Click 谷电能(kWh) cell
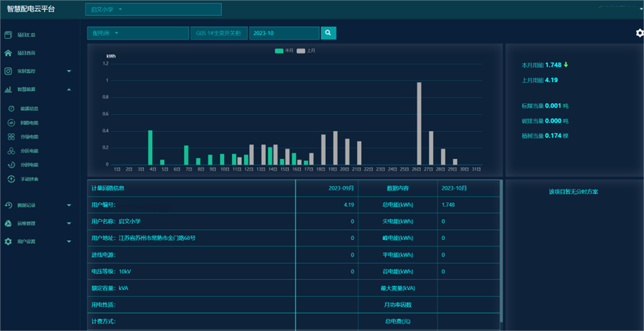The width and height of the screenshot is (644, 331). [x=397, y=272]
